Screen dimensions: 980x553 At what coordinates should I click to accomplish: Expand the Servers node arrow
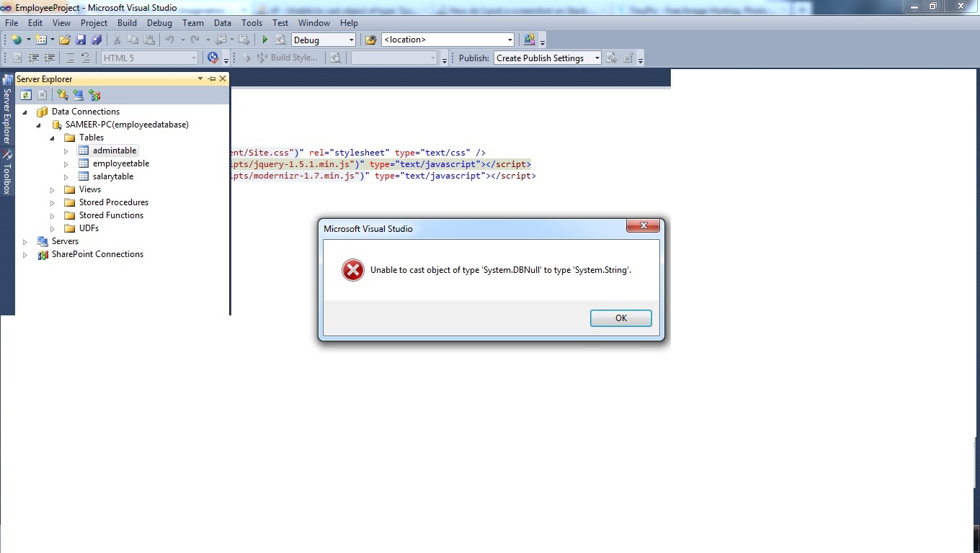pos(25,241)
